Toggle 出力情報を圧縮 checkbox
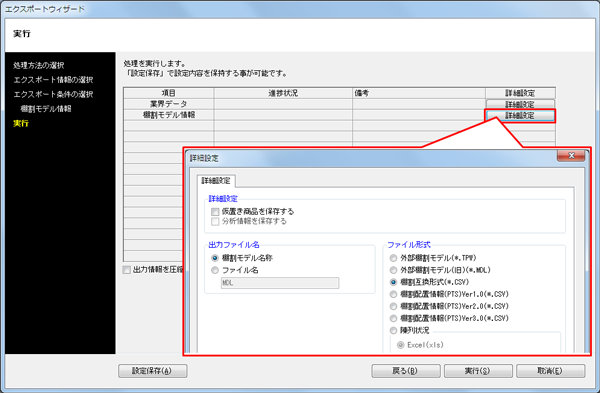600x393 pixels. point(127,270)
